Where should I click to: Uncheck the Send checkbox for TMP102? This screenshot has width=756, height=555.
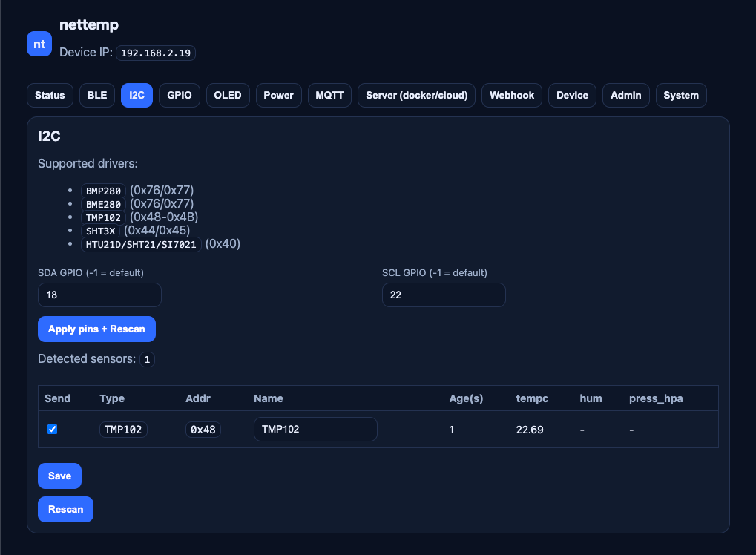point(53,430)
